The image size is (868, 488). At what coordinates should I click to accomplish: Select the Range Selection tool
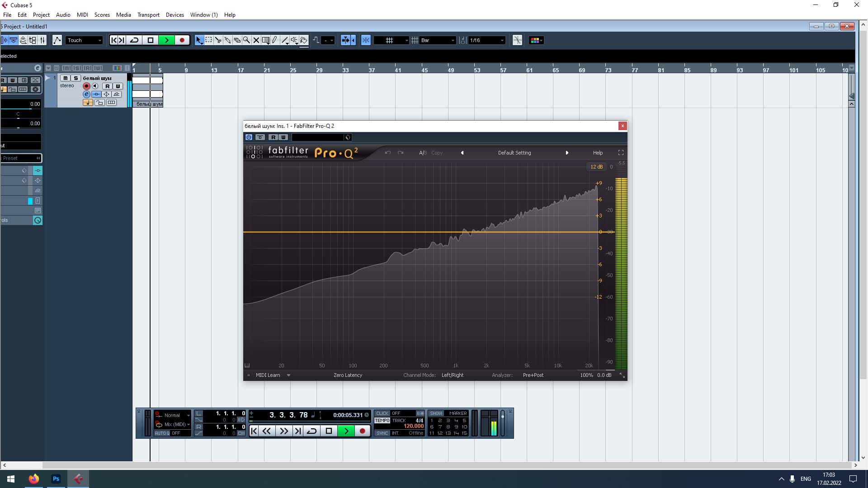[x=208, y=40]
